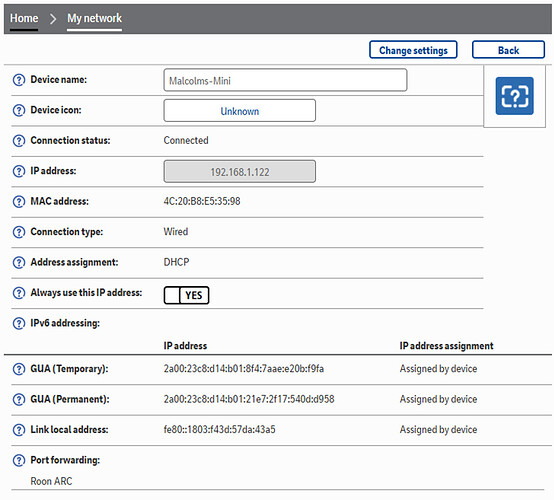Click the IP address field 192.168.1.122

240,171
